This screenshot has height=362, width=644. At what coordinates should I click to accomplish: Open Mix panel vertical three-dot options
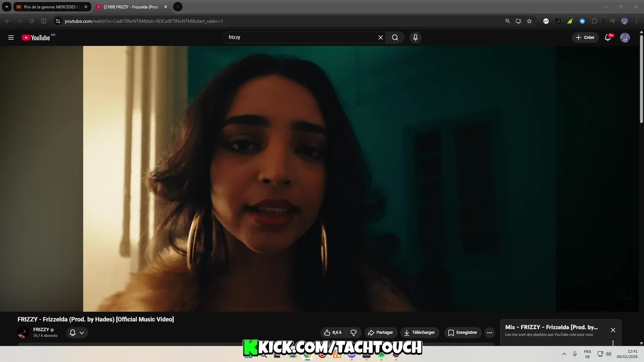tap(613, 343)
